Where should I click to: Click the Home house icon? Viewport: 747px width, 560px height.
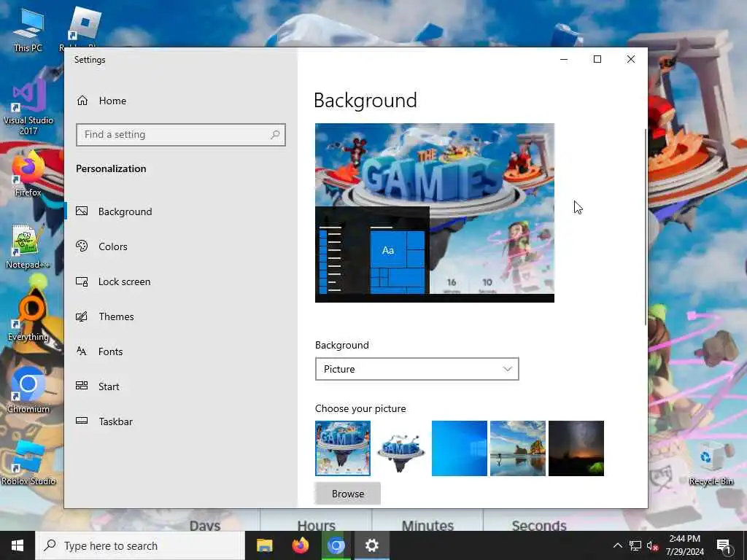[82, 101]
